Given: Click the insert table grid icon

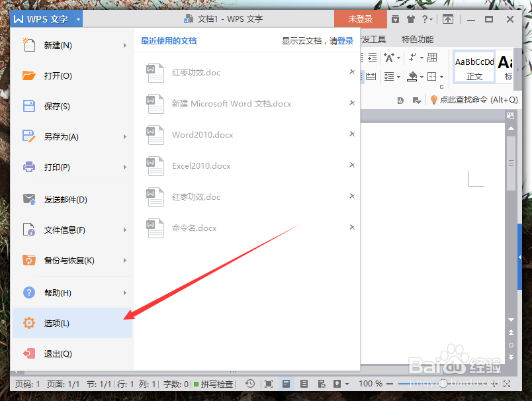Looking at the screenshot, I should click(432, 58).
